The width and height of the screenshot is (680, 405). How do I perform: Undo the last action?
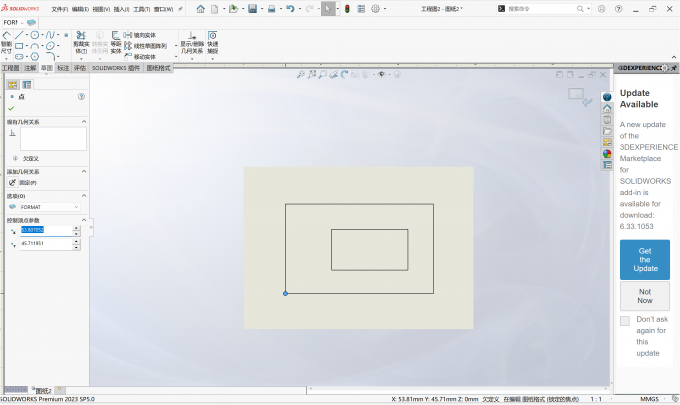pyautogui.click(x=291, y=9)
